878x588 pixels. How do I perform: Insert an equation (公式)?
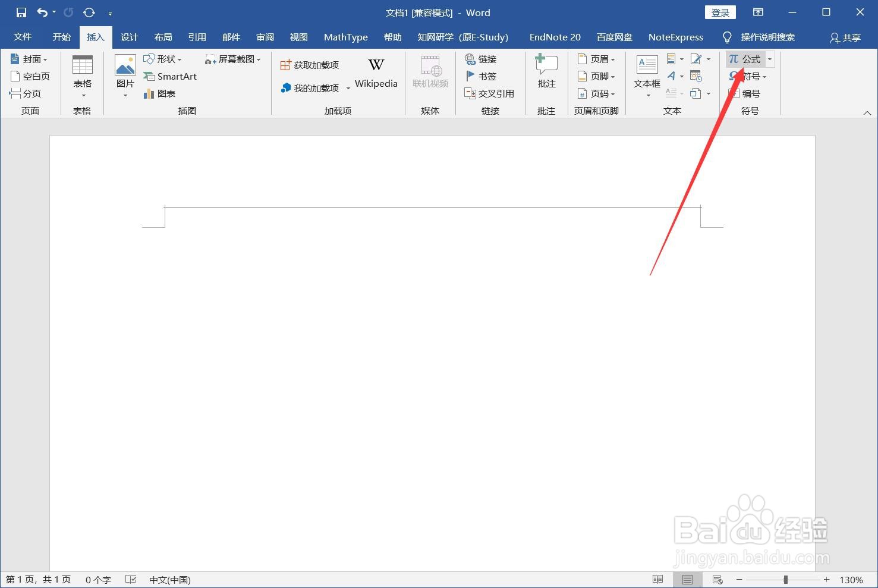pos(745,59)
